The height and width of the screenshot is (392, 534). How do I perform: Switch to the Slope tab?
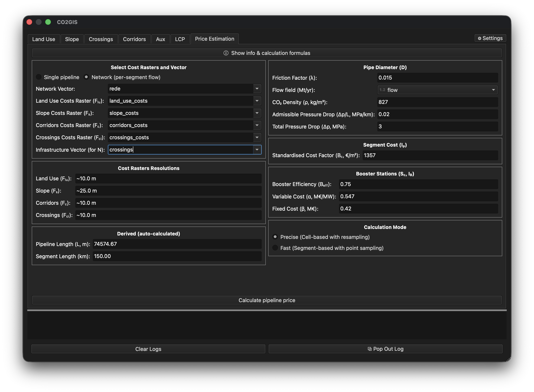click(x=72, y=39)
